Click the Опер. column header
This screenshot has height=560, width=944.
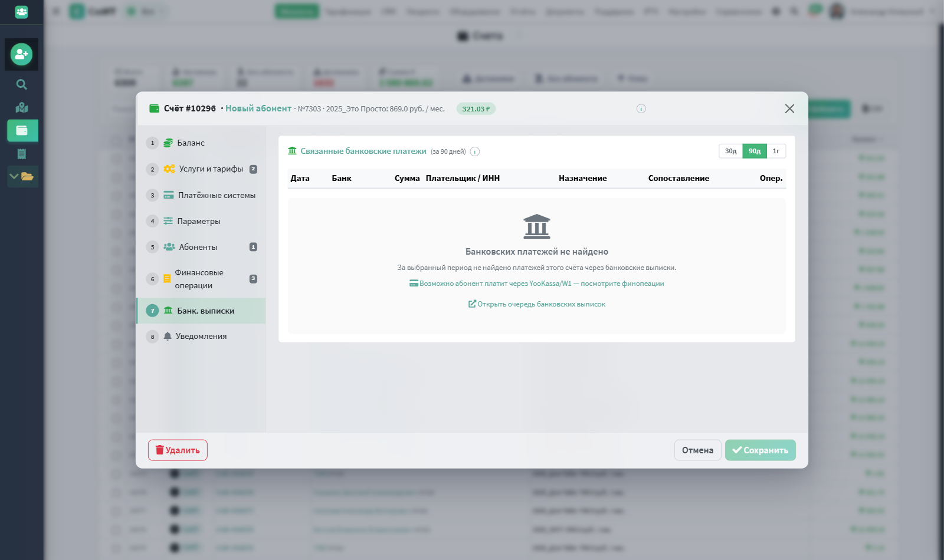771,178
